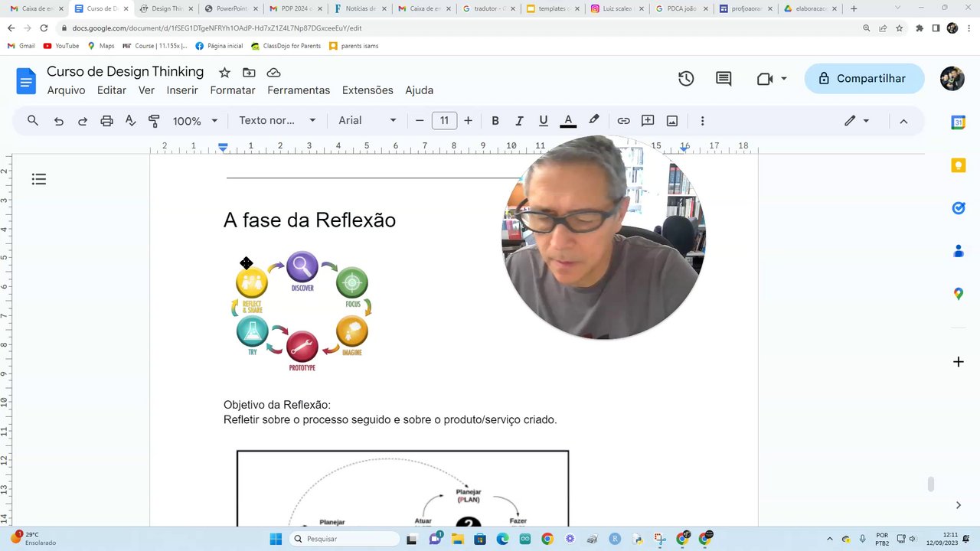Click the taskbar Pesquisar search box
The height and width of the screenshot is (551, 980).
pos(344,539)
